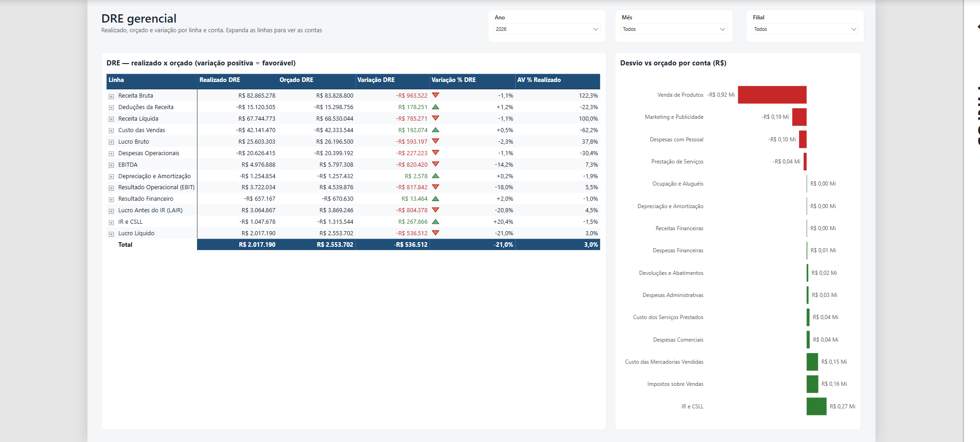980x442 pixels.
Task: Select the green Custo das Mercadorias Vendidas bar
Action: pyautogui.click(x=812, y=362)
